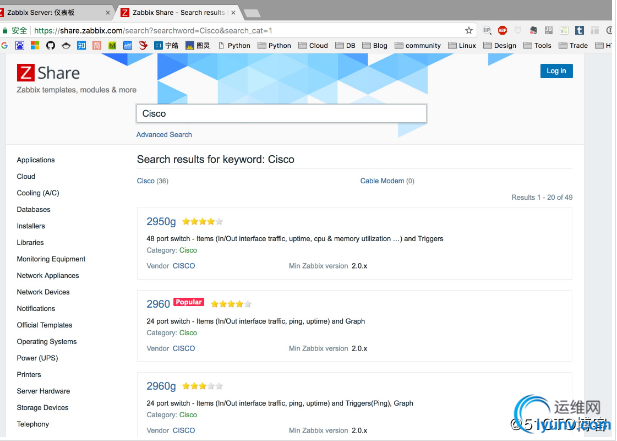The height and width of the screenshot is (441, 617).
Task: Close the Zabbix Share search results tab
Action: [233, 13]
